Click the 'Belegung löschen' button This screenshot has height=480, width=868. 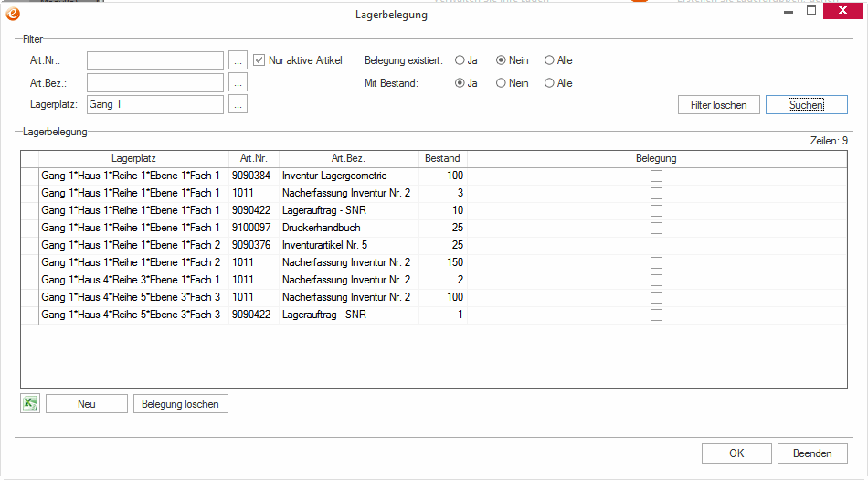click(181, 403)
